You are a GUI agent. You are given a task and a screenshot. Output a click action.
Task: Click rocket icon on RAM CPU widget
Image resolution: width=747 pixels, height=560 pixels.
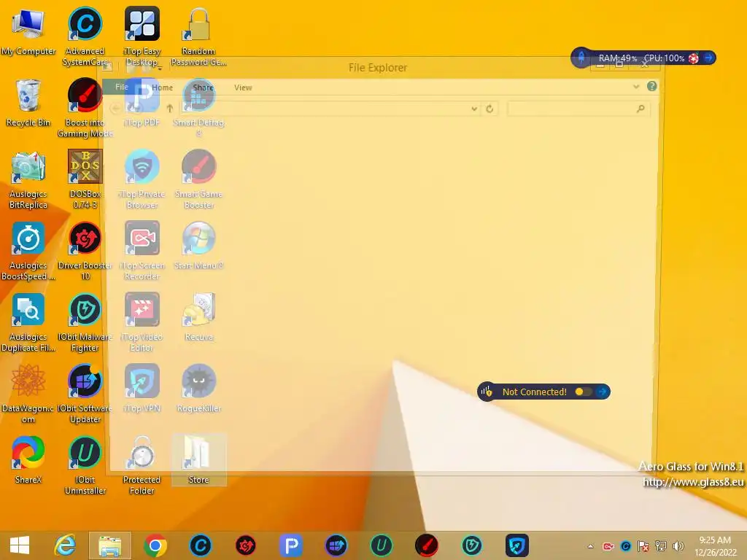pyautogui.click(x=581, y=58)
